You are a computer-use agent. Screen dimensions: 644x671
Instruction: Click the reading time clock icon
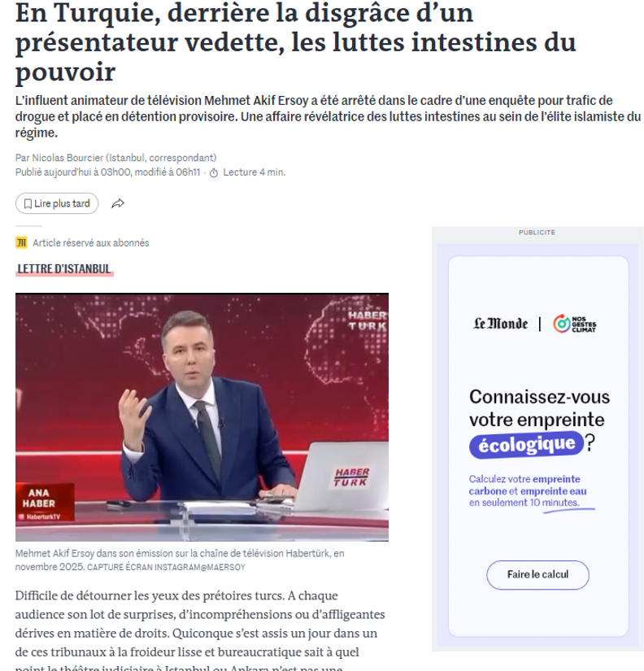tap(214, 172)
